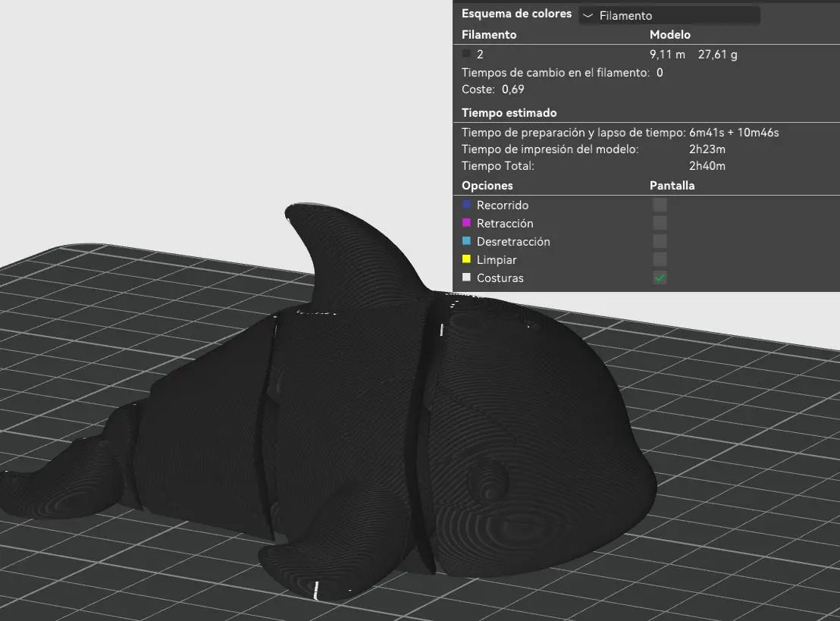Click the Costuras white color swatch
The image size is (840, 621).
click(x=466, y=278)
